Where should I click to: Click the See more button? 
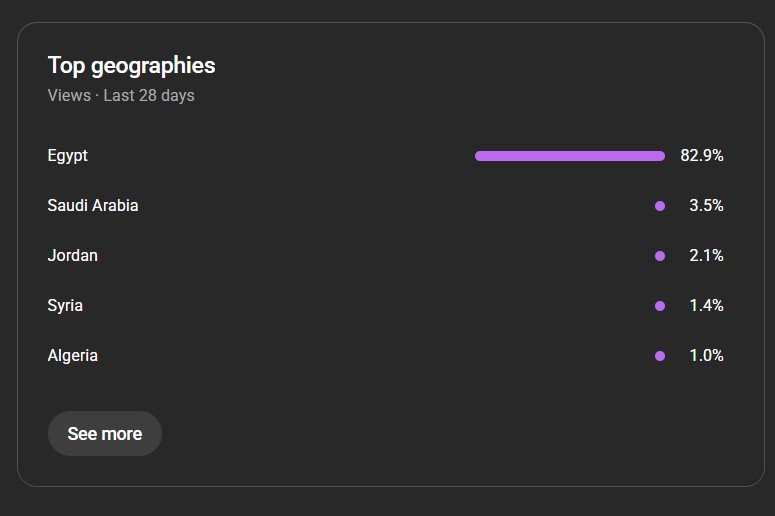click(x=104, y=434)
